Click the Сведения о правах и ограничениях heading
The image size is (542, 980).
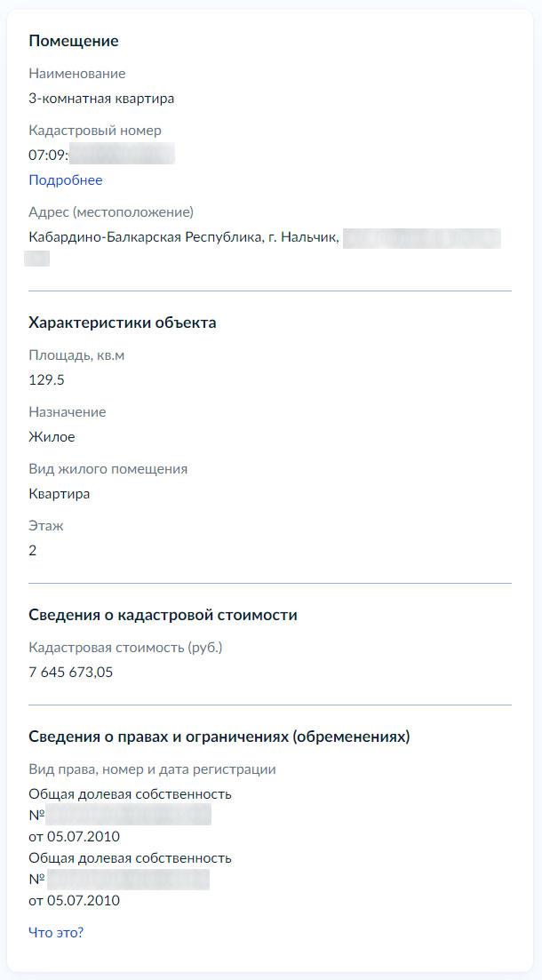click(x=219, y=737)
